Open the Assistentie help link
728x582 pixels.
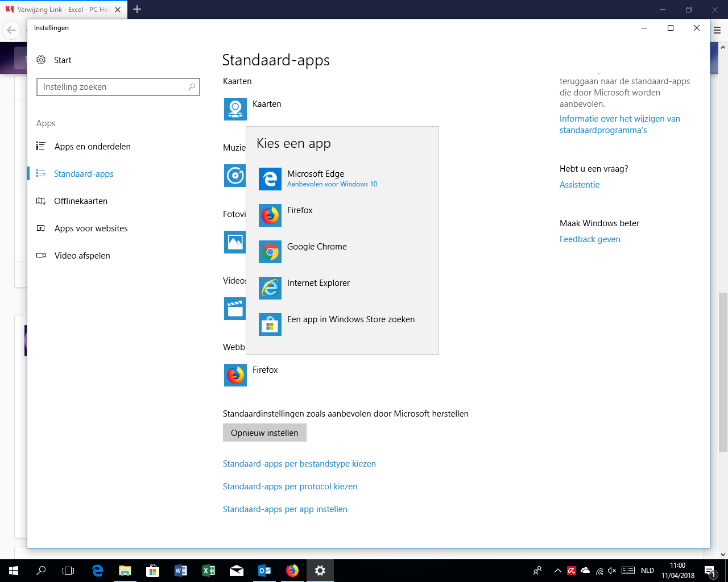coord(580,185)
